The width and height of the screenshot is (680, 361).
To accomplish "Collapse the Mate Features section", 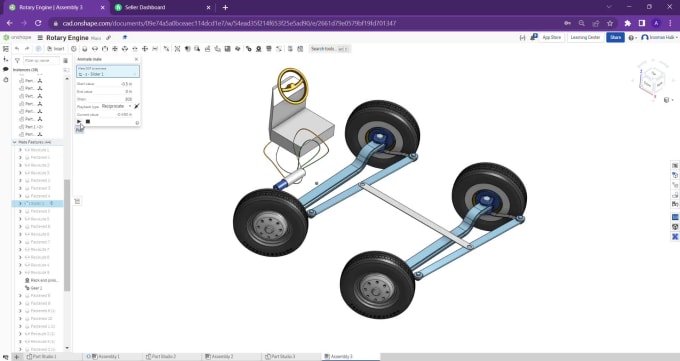I will (15, 142).
